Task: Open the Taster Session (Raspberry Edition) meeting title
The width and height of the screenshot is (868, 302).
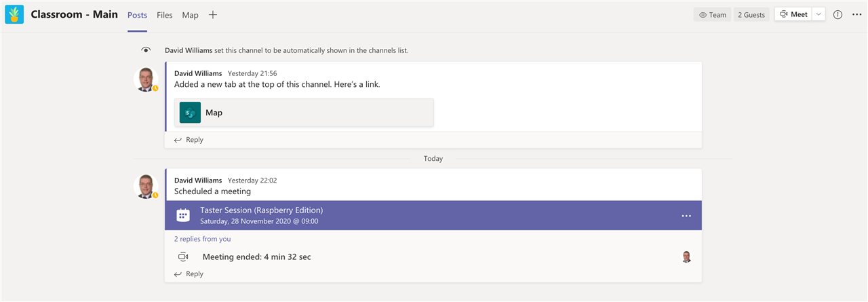Action: (x=261, y=210)
